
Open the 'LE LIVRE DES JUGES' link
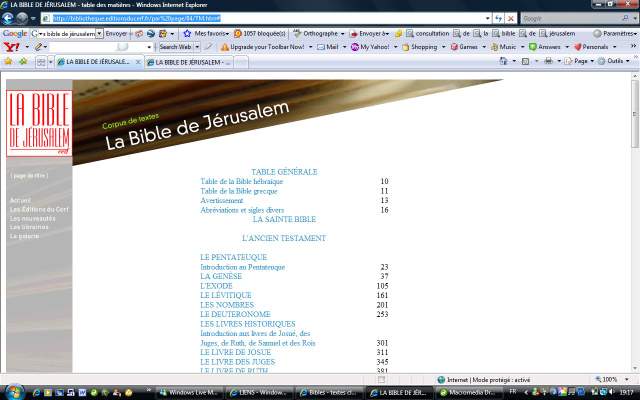[x=238, y=362]
